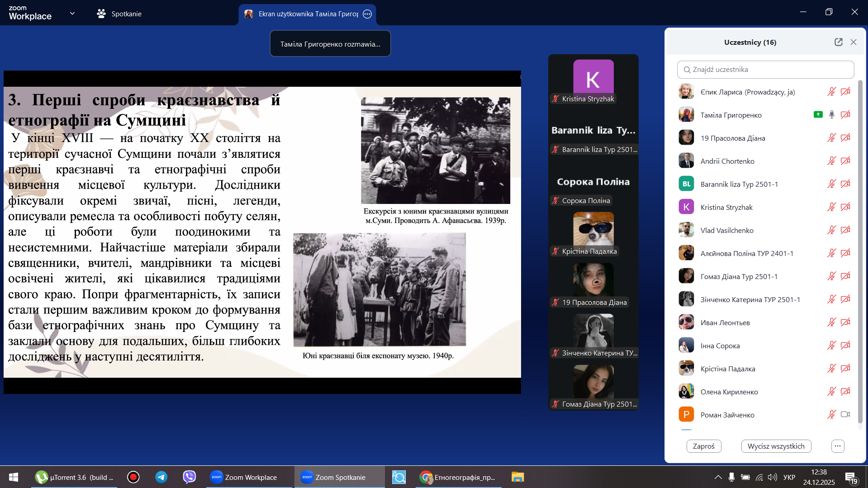Image resolution: width=868 pixels, height=488 pixels.
Task: Click the green screen-sharing icon for Таміла Григоренко
Action: [x=818, y=115]
